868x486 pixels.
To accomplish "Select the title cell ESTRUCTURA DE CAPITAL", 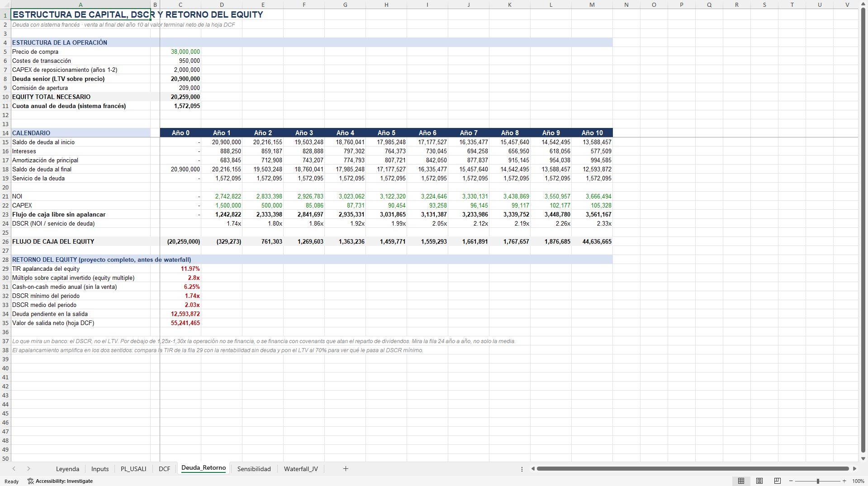I will click(81, 14).
